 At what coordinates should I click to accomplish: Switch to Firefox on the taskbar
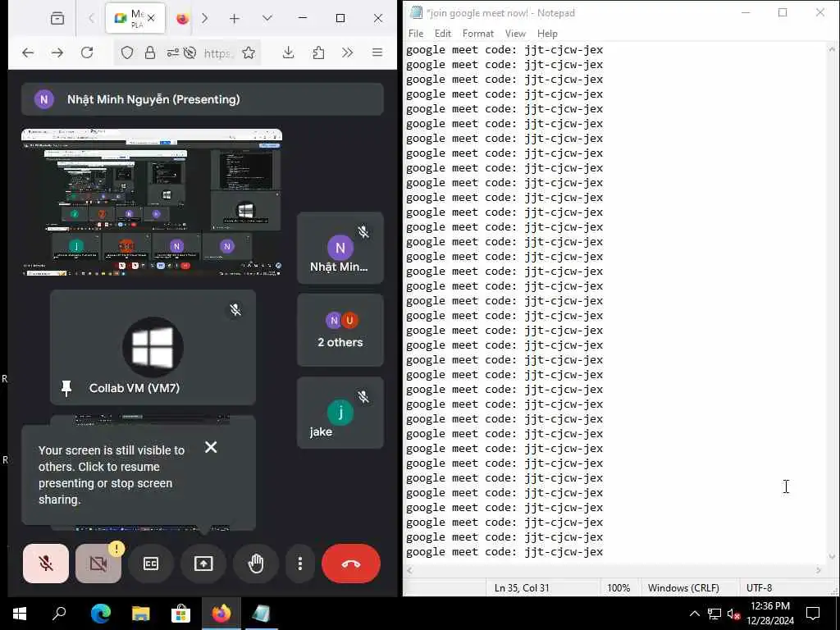point(221,614)
